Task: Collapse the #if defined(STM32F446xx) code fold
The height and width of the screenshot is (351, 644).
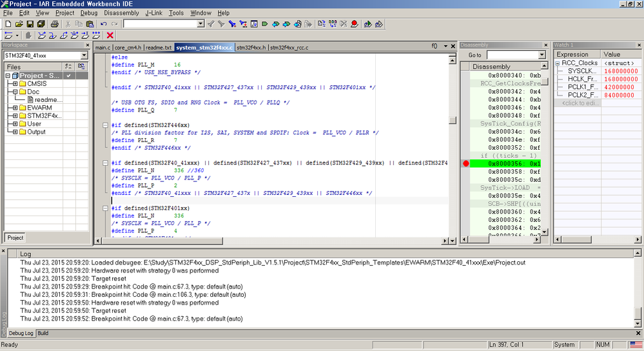Action: tap(105, 125)
